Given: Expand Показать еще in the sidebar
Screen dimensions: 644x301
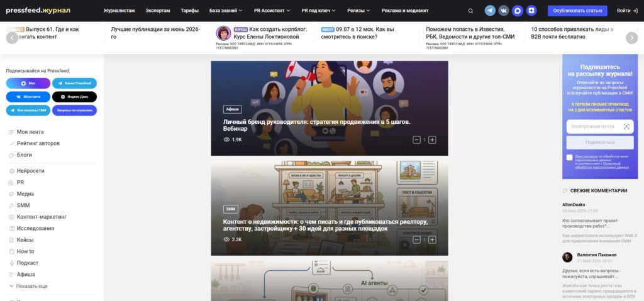Looking at the screenshot, I should click(28, 286).
